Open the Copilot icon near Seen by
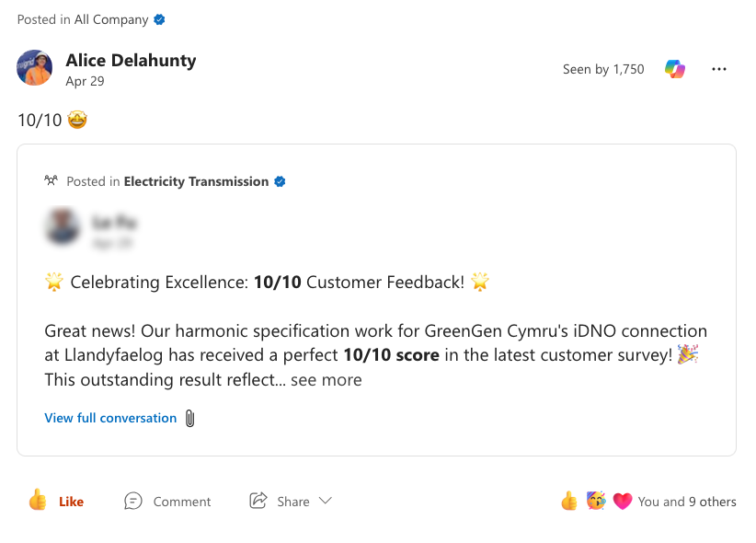756x543 pixels. 674,69
